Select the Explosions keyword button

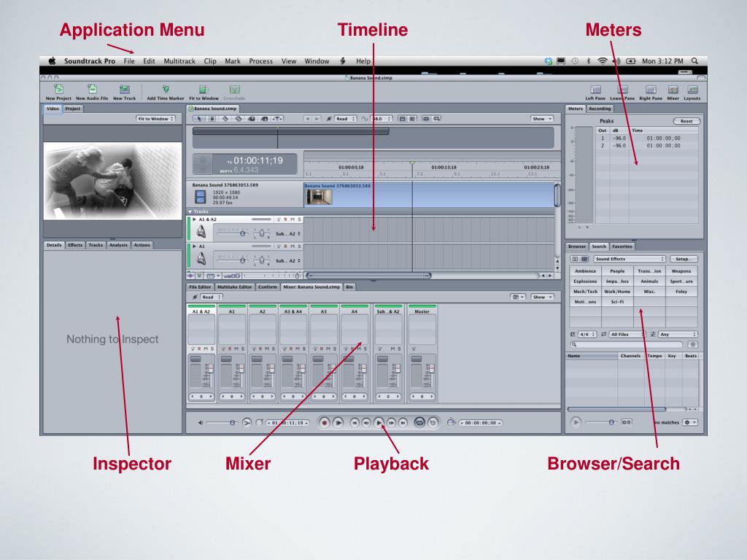coord(585,281)
